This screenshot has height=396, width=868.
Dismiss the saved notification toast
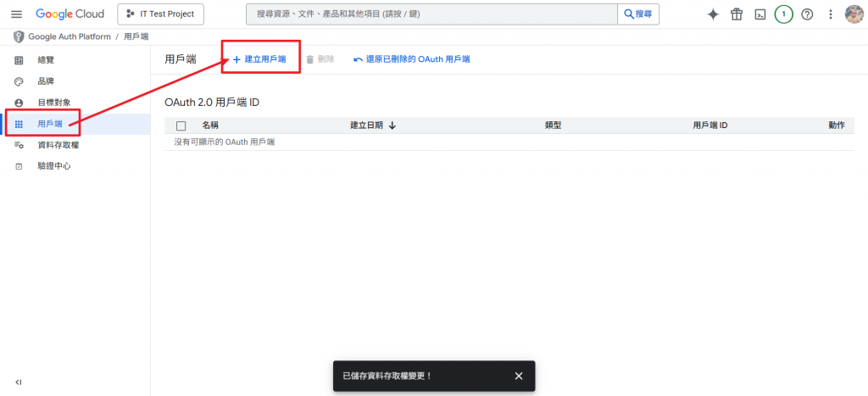tap(519, 376)
